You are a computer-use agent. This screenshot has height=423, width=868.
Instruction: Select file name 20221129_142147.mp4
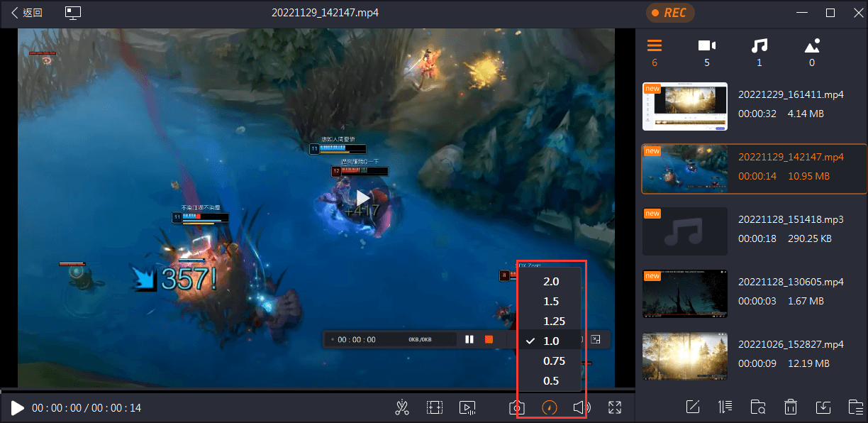coord(791,157)
